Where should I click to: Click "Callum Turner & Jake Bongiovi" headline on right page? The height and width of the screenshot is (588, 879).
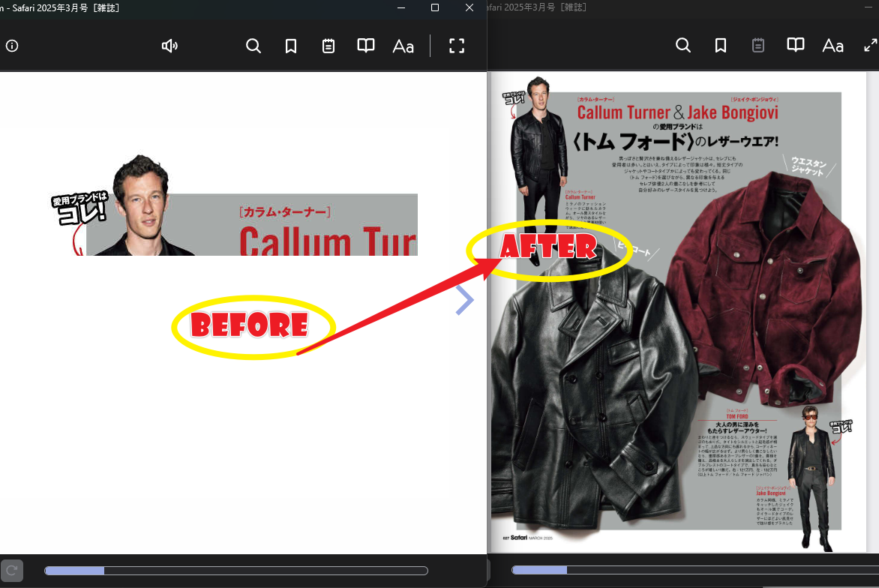coord(678,112)
